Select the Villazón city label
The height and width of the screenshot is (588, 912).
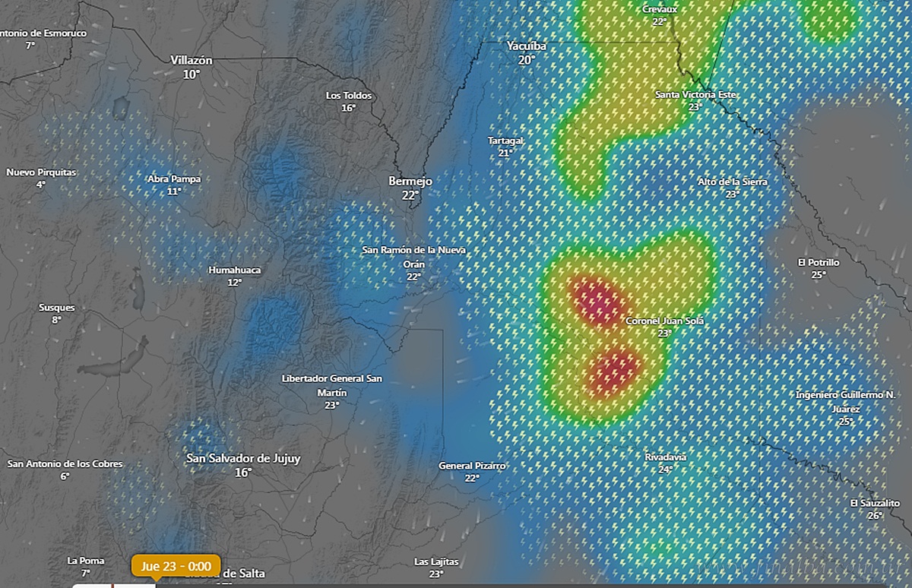(x=192, y=60)
